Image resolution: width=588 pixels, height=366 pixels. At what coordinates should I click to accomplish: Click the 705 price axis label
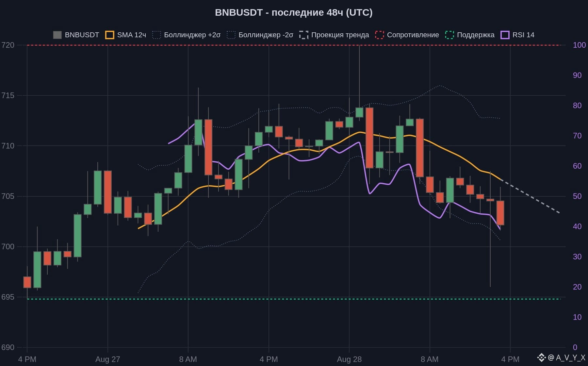click(x=8, y=196)
